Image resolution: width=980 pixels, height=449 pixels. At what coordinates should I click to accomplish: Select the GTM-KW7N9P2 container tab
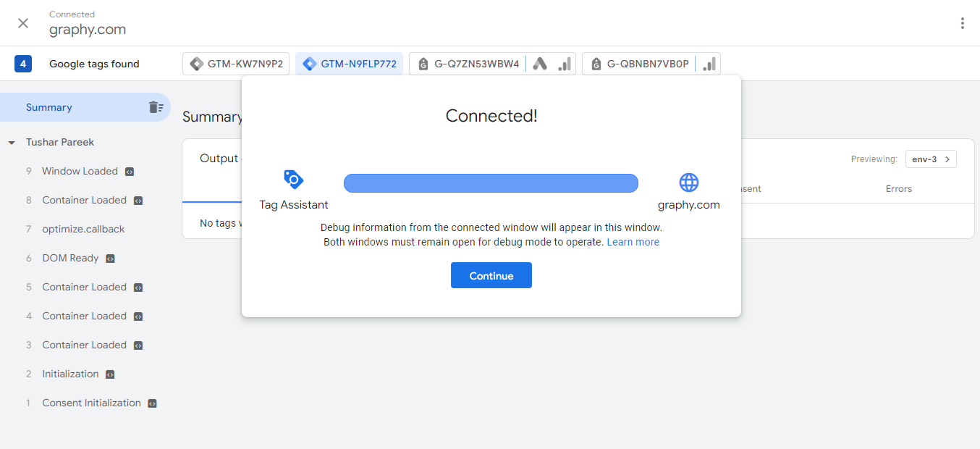[236, 64]
